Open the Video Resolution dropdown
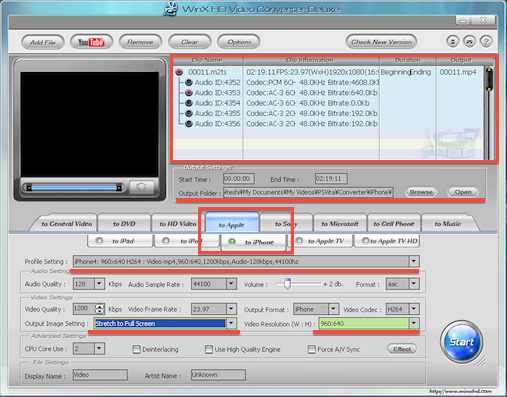 (414, 323)
